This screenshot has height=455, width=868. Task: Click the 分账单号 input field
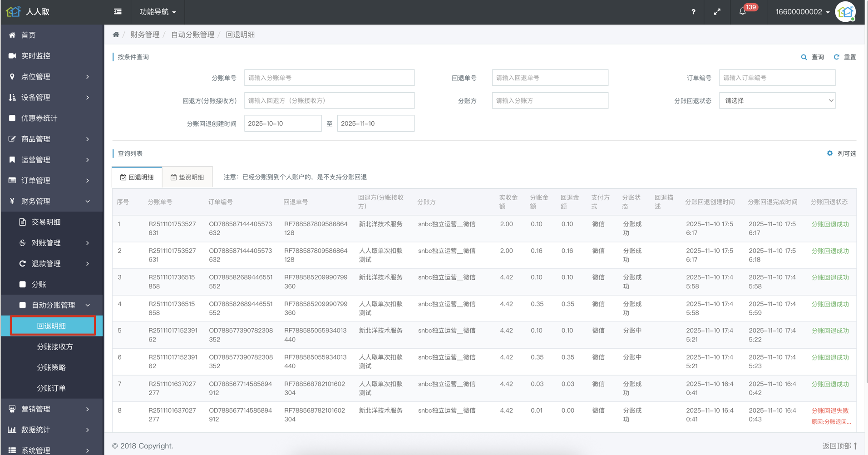(x=329, y=78)
